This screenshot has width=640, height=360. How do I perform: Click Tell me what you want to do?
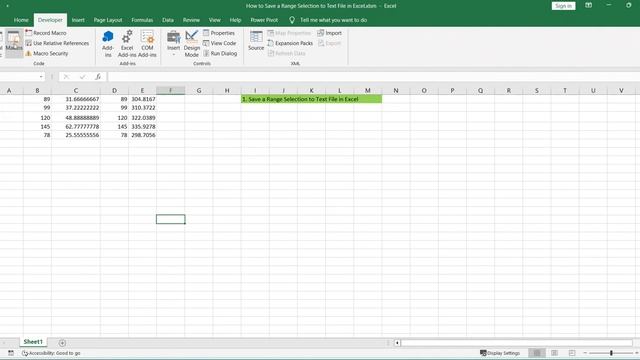pos(333,20)
